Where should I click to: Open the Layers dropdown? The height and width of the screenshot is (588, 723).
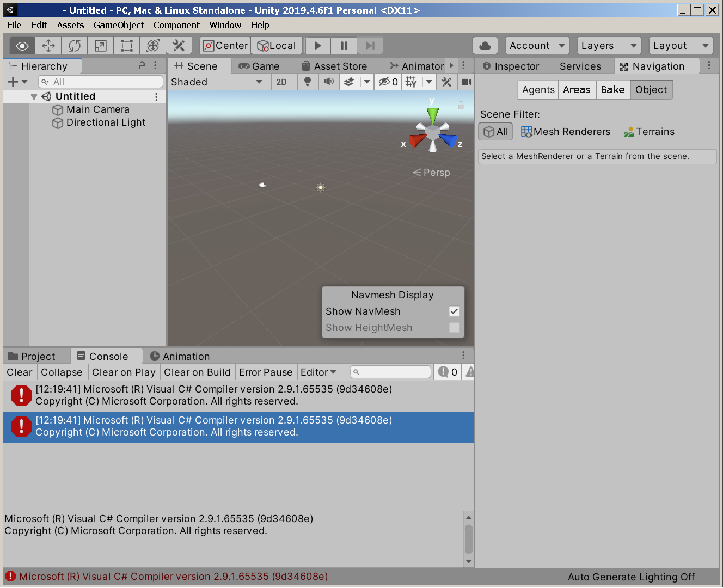609,46
